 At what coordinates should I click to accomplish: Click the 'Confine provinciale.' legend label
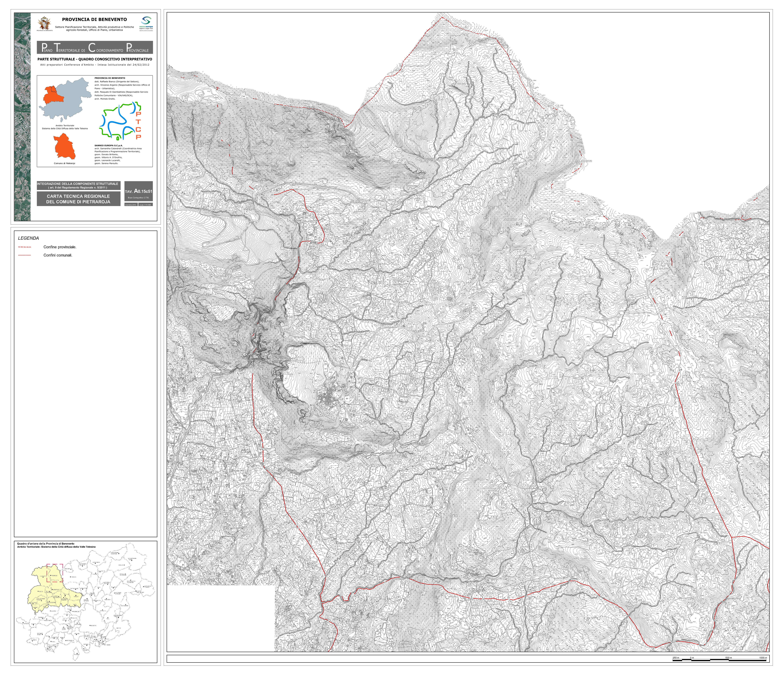tap(60, 247)
